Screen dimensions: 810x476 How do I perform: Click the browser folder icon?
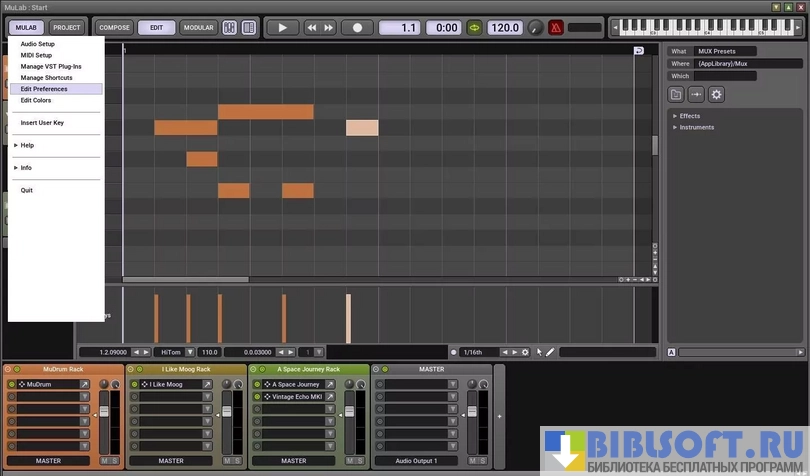(677, 94)
